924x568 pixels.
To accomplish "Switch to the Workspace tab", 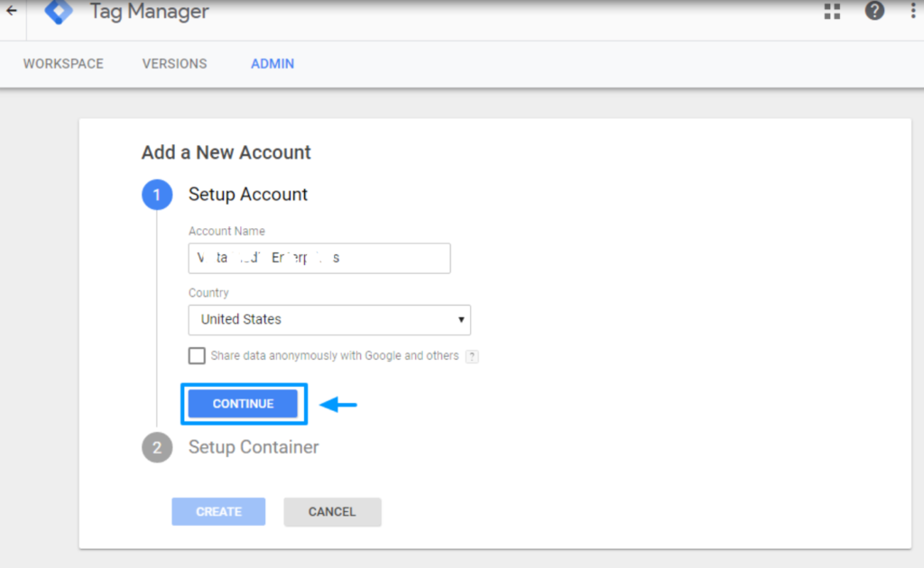I will (x=63, y=64).
